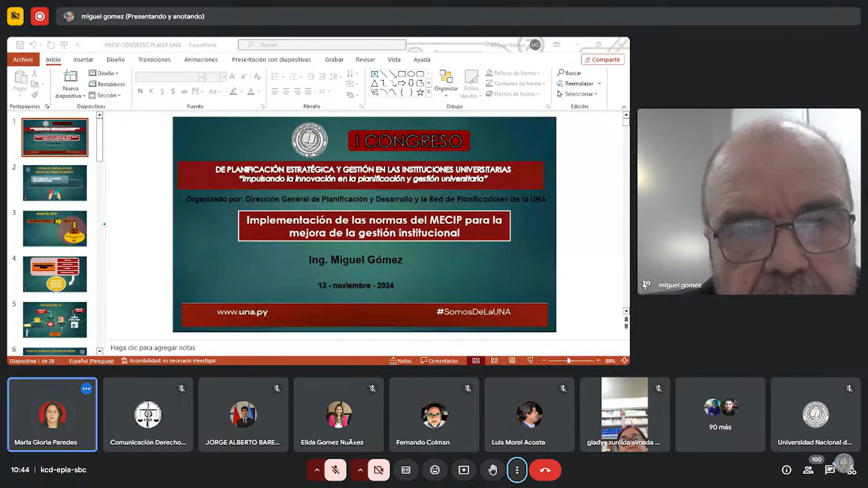868x488 pixels.
Task: Select slide 4 thumbnail
Action: pyautogui.click(x=55, y=274)
